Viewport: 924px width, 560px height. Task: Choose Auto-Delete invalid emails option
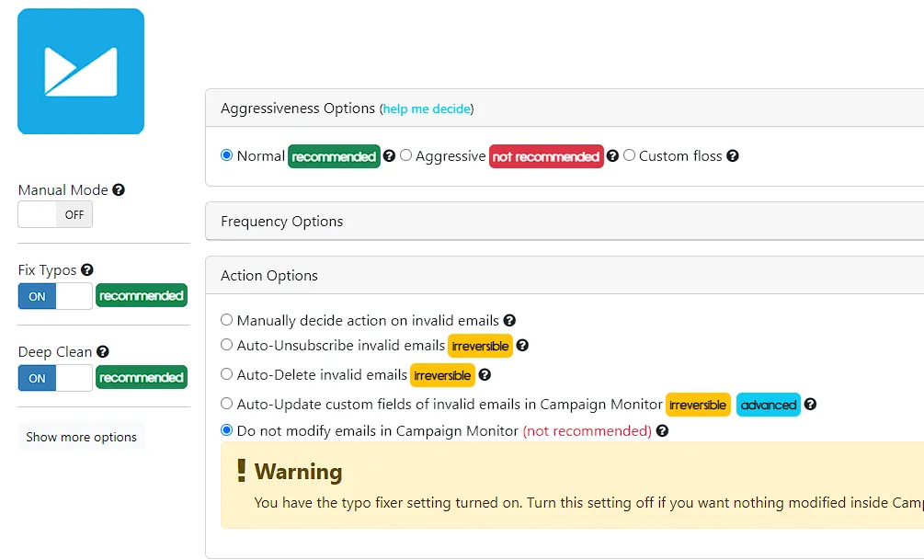pyautogui.click(x=226, y=374)
